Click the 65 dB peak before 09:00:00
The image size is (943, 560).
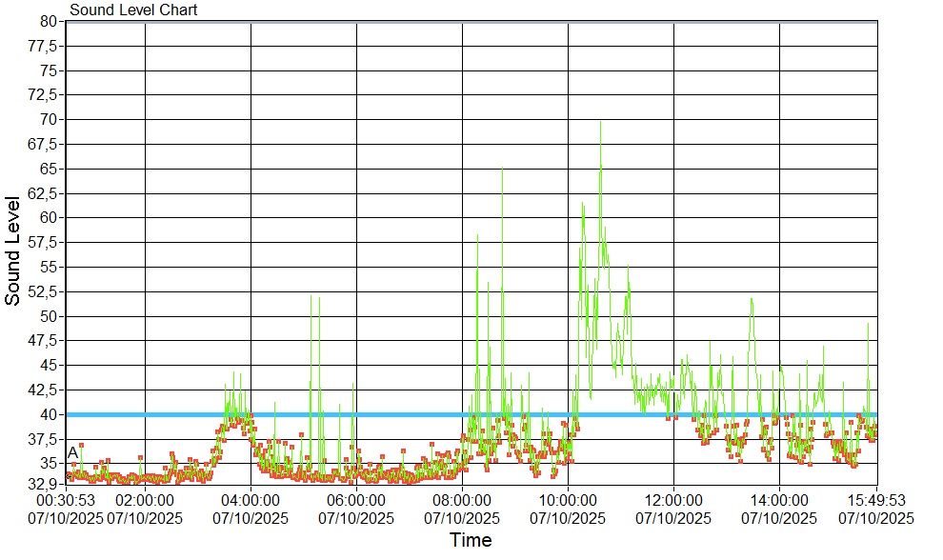(502, 171)
